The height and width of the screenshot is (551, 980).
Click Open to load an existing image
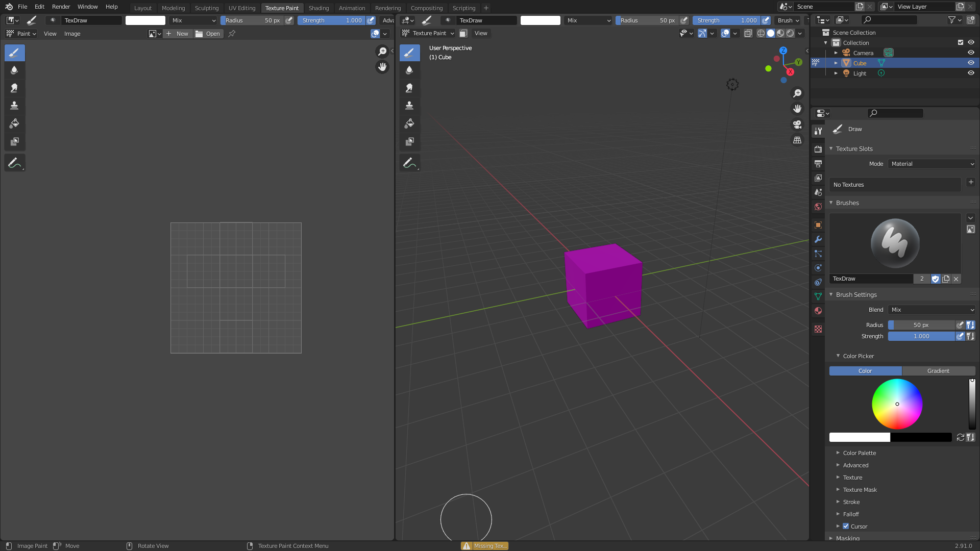coord(209,33)
